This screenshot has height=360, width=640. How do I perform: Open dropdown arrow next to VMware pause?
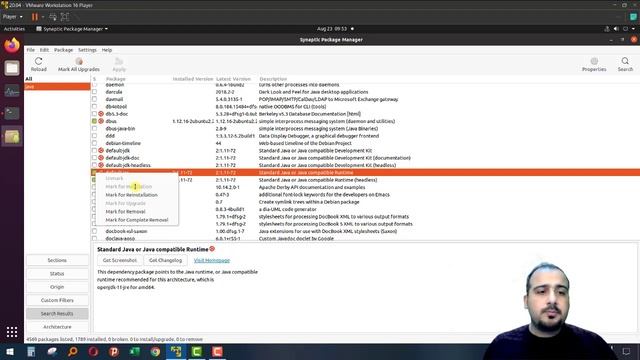(x=42, y=17)
